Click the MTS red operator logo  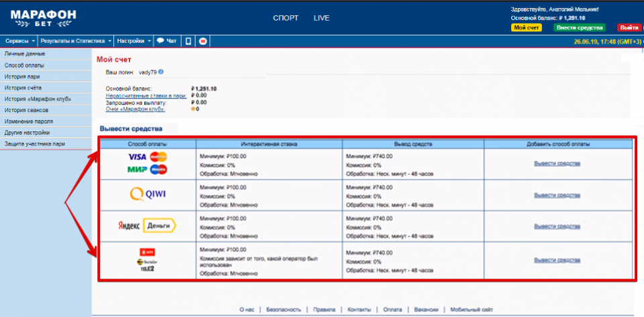[148, 252]
